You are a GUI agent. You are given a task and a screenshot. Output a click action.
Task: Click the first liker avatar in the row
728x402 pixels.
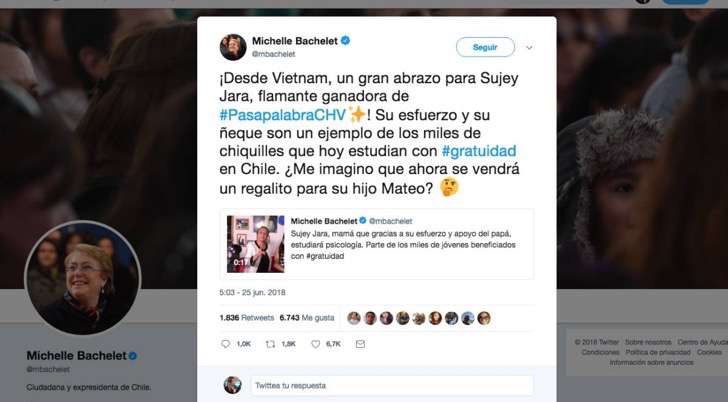tap(354, 318)
